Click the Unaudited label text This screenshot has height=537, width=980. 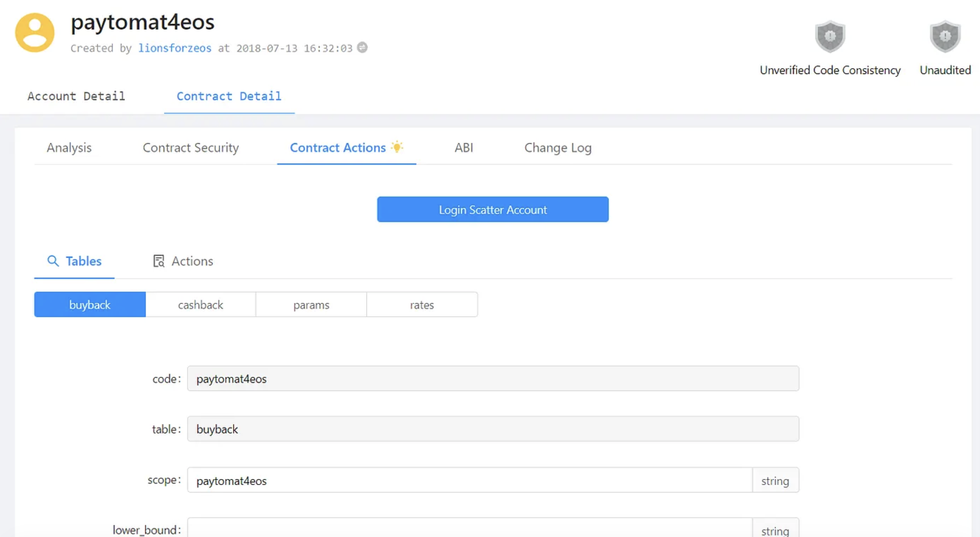pyautogui.click(x=945, y=70)
